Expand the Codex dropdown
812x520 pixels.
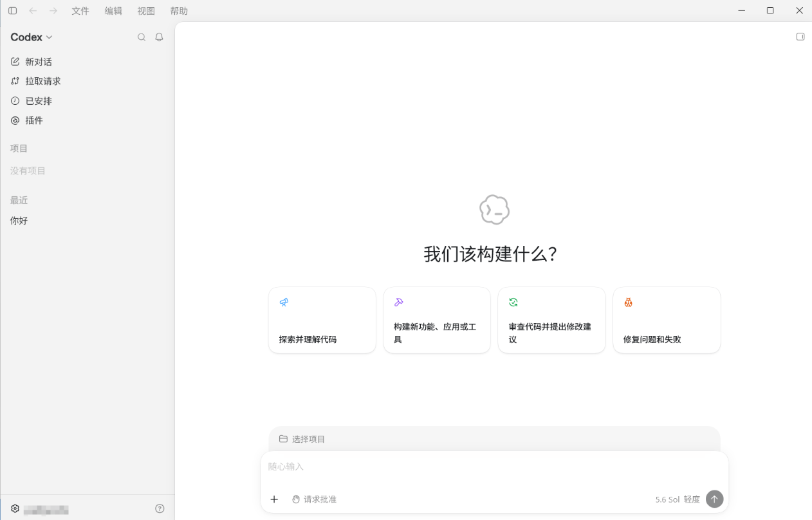tap(32, 37)
